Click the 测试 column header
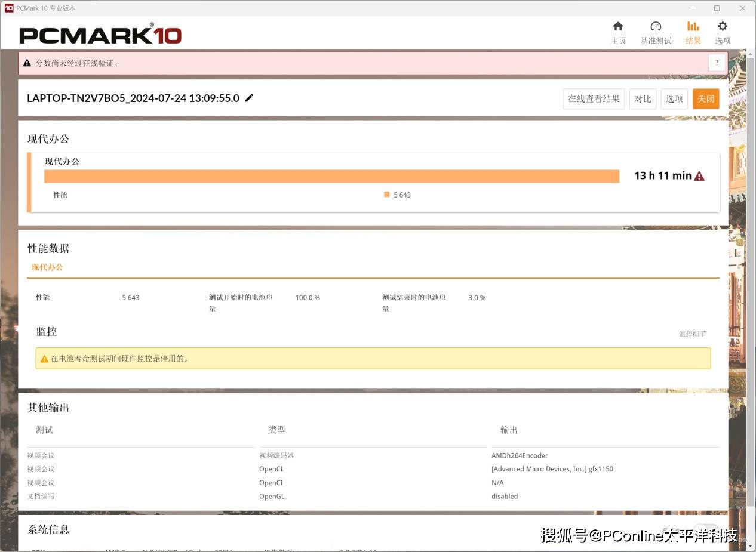756x552 pixels. 44,430
